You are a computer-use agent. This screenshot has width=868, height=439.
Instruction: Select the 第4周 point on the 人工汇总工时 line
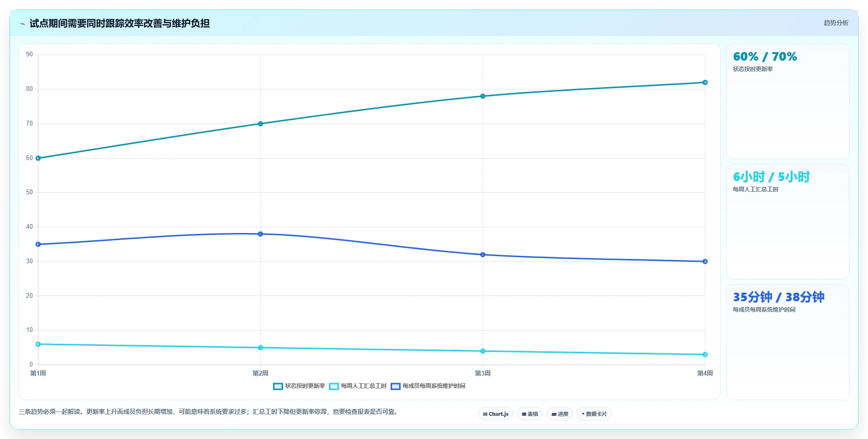[x=705, y=354]
